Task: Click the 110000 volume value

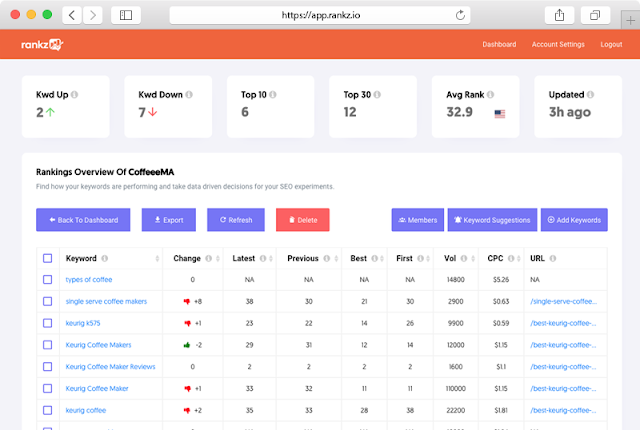Action: (456, 388)
